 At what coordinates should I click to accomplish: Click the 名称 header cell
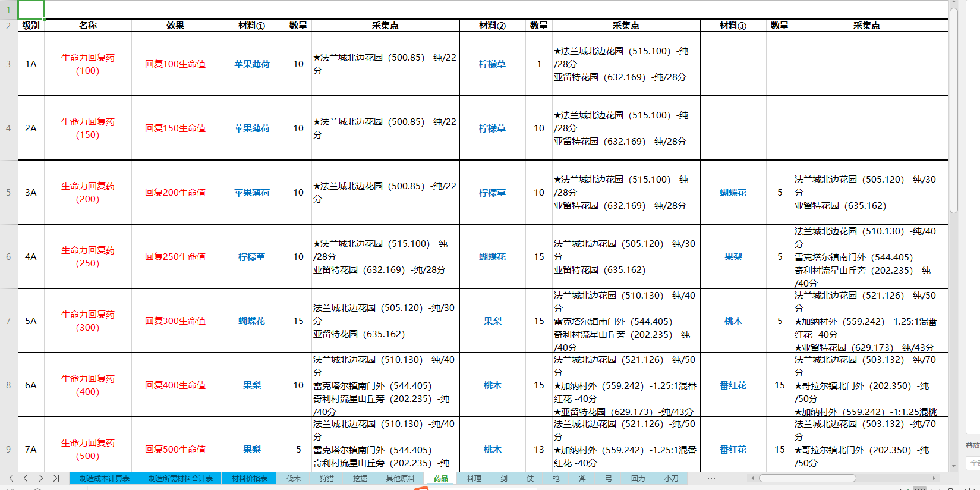coord(88,26)
